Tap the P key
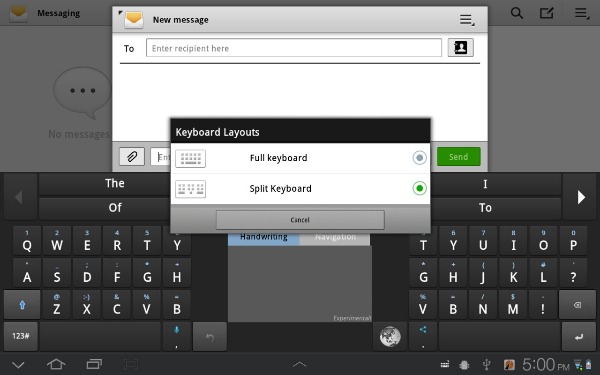 pyautogui.click(x=573, y=241)
